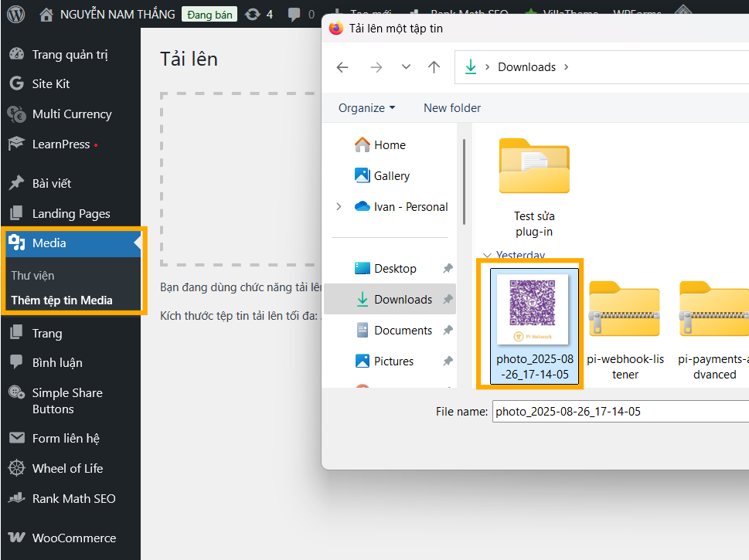Click the Đang bán status badge
749x560 pixels.
point(209,15)
